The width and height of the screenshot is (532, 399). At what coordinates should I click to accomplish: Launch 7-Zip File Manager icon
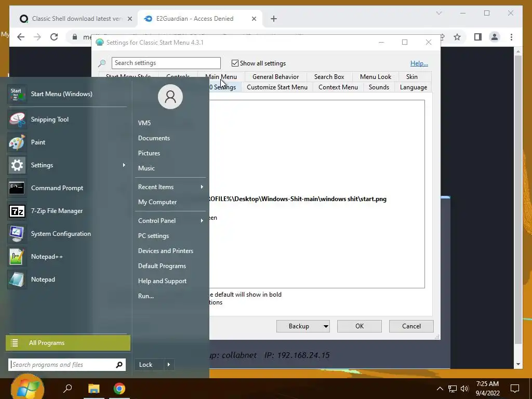(x=17, y=211)
